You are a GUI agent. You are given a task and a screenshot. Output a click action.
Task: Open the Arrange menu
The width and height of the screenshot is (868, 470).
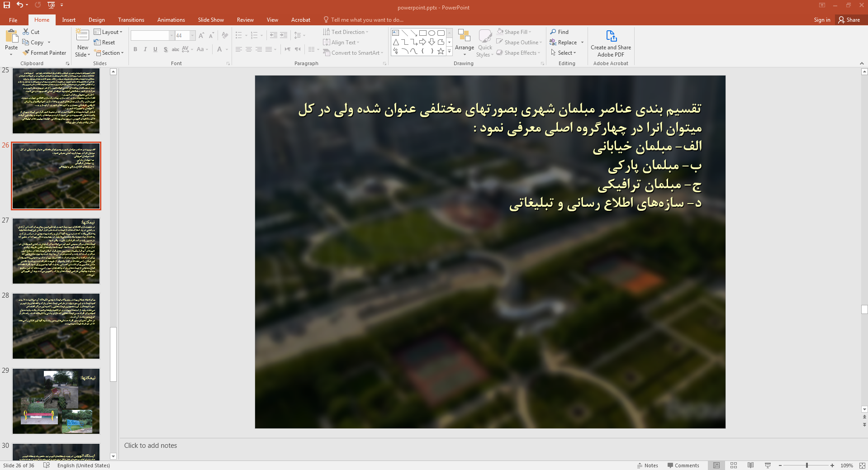point(465,43)
